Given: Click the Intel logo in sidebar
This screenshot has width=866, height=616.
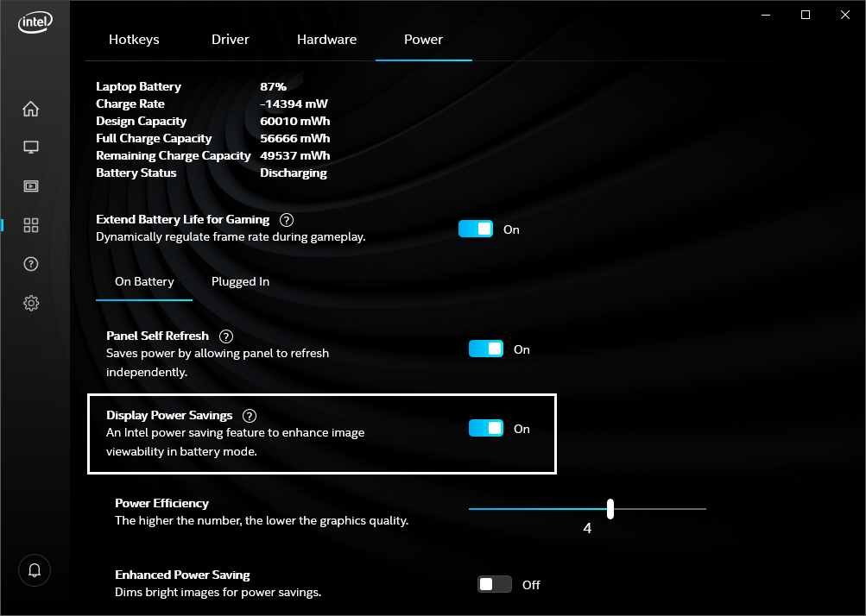Looking at the screenshot, I should coord(34,22).
